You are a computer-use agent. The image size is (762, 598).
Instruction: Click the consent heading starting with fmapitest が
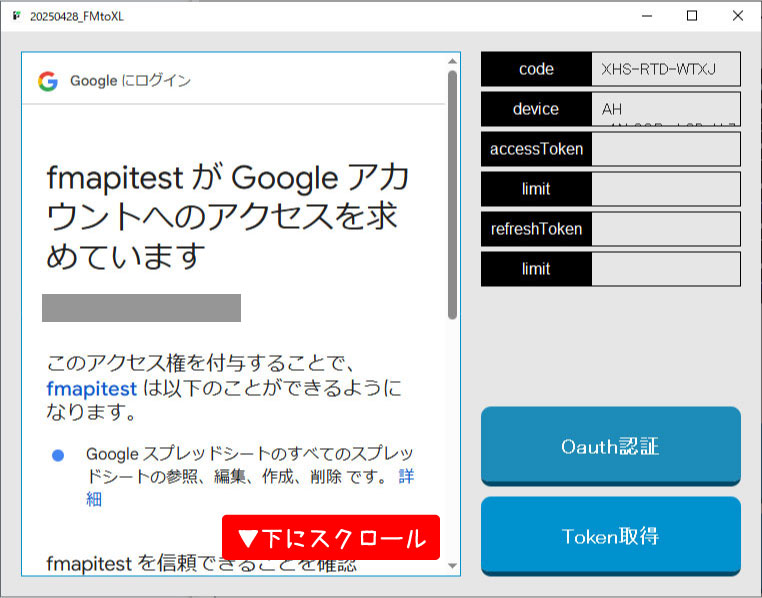(x=227, y=217)
